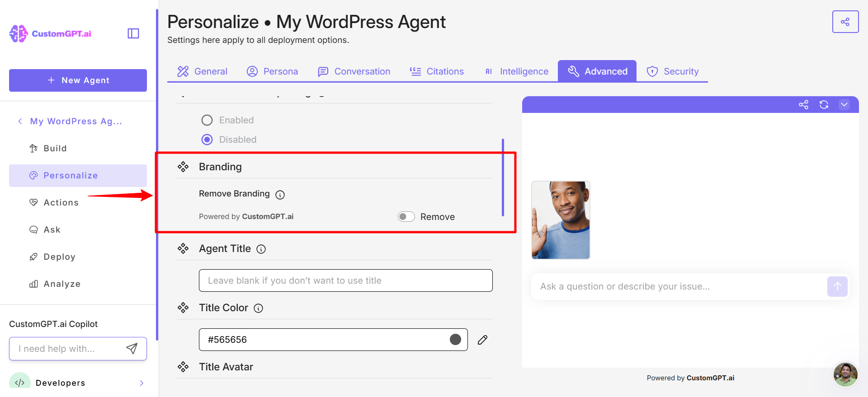Screen dimensions: 868x397
Task: Open the Ask menu item
Action: 78,229
